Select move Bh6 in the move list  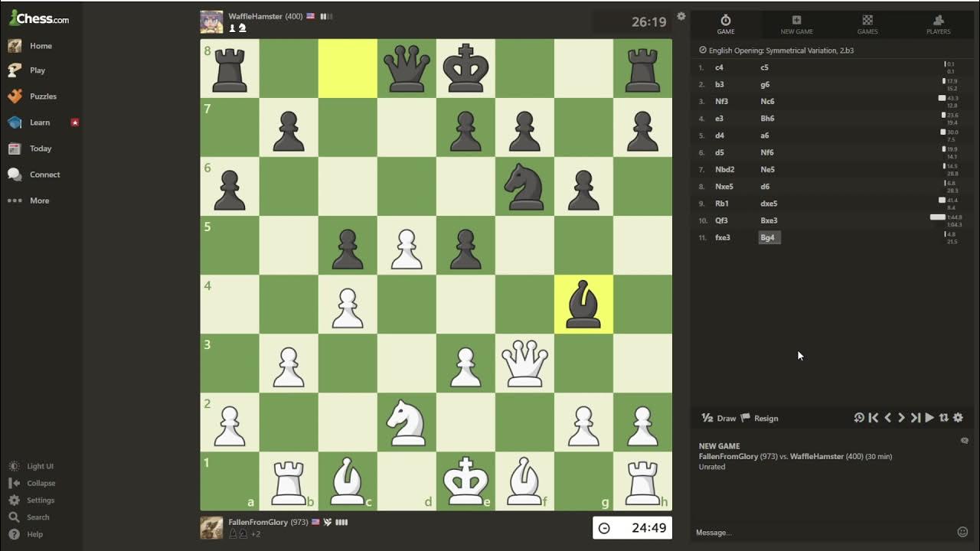click(767, 119)
